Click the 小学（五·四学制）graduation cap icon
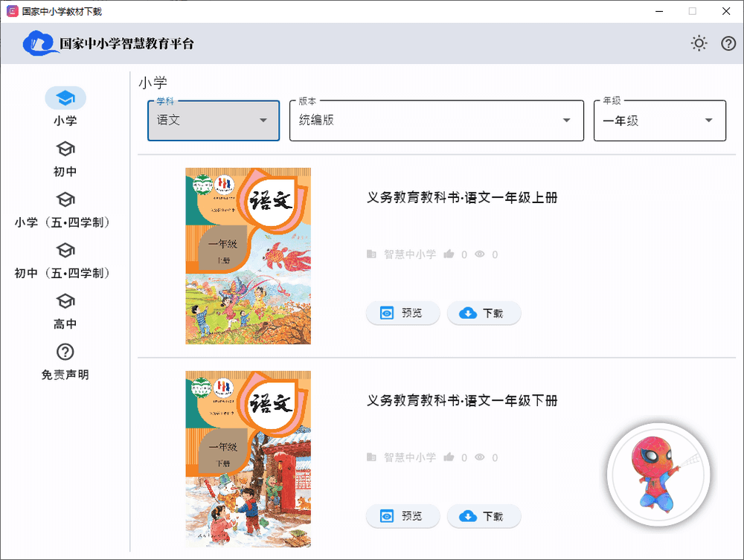The image size is (744, 560). [x=65, y=199]
